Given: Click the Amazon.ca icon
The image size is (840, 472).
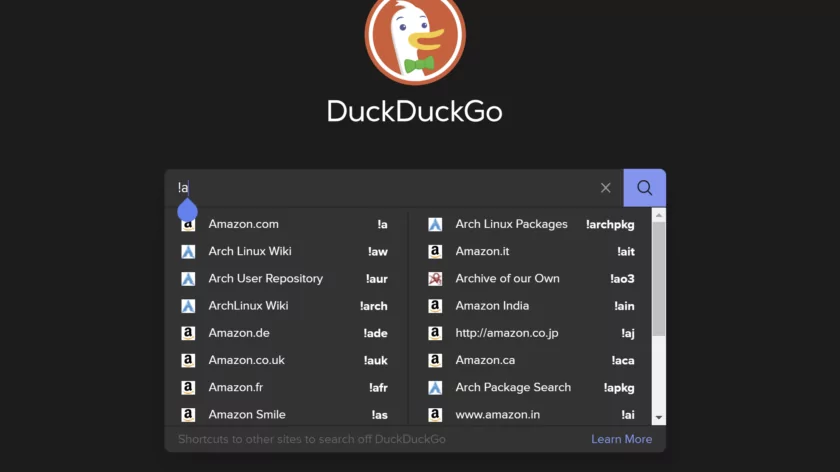Looking at the screenshot, I should pyautogui.click(x=435, y=360).
